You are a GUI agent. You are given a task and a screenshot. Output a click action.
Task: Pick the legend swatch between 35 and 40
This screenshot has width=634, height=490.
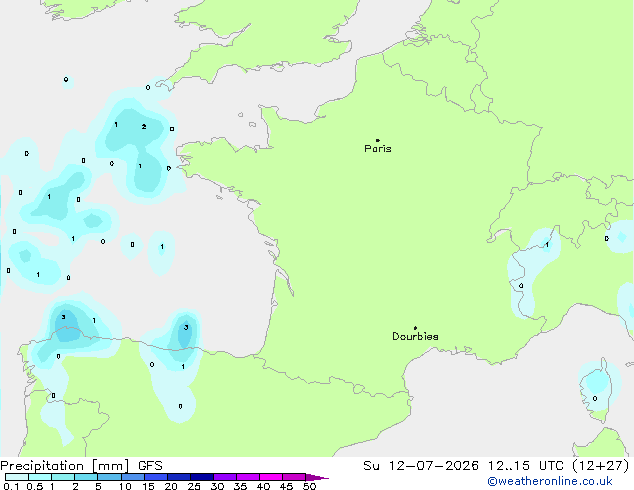click(x=247, y=477)
